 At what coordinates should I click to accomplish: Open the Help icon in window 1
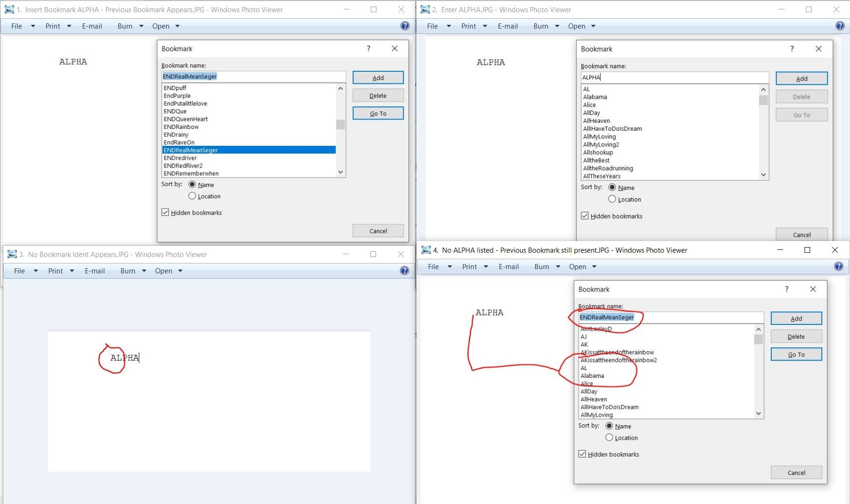click(x=404, y=26)
